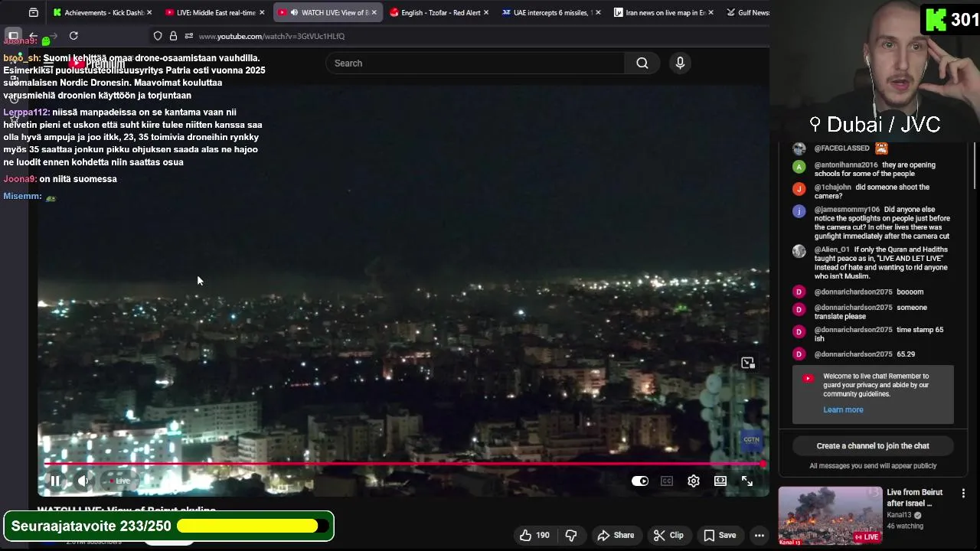The image size is (980, 551).
Task: Click @FACEGLASSED username in chat
Action: pyautogui.click(x=842, y=148)
